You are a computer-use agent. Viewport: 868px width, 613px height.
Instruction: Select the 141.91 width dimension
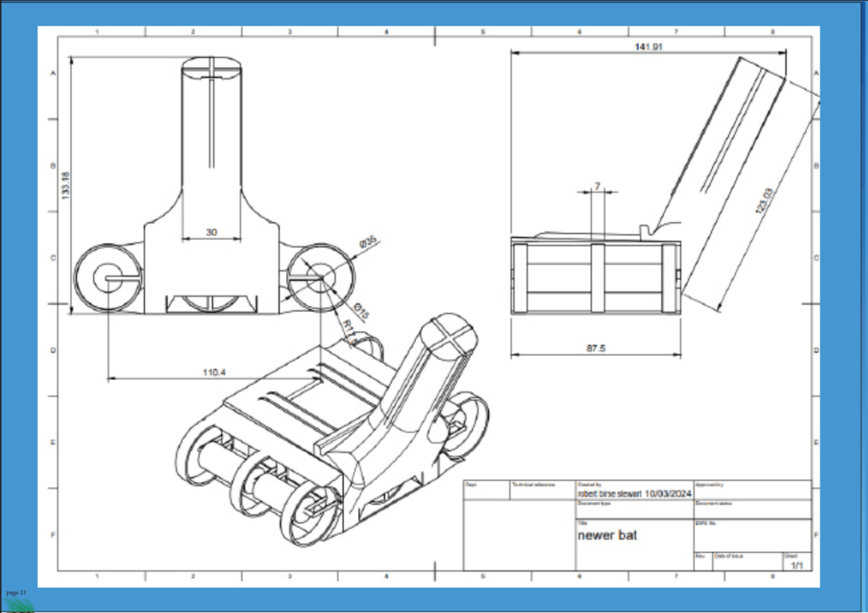point(648,47)
